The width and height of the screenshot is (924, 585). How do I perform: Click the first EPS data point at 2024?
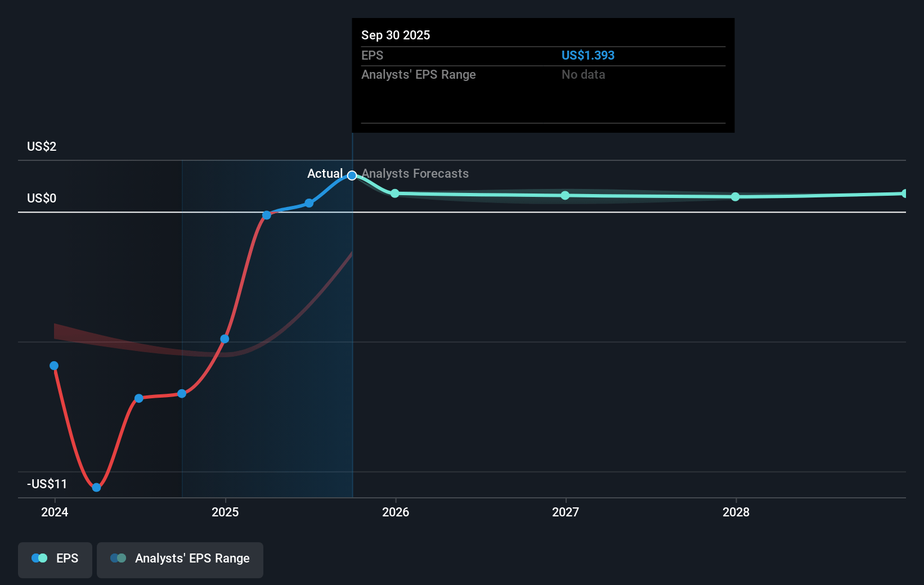coord(54,366)
